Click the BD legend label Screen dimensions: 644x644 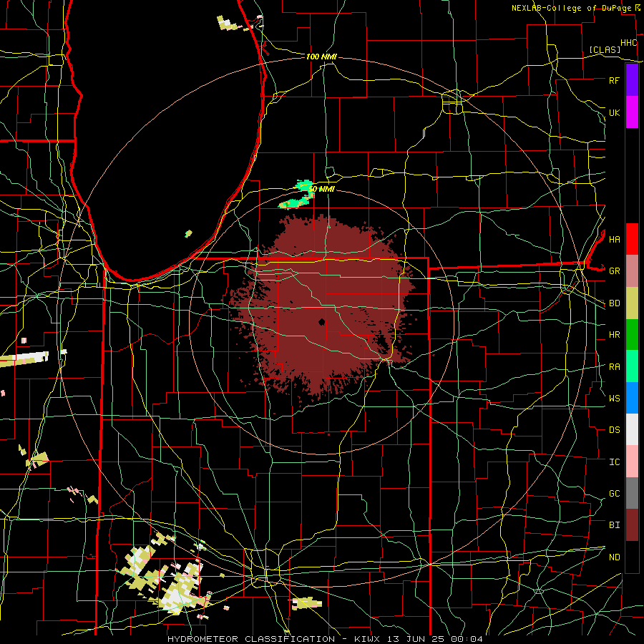click(614, 303)
